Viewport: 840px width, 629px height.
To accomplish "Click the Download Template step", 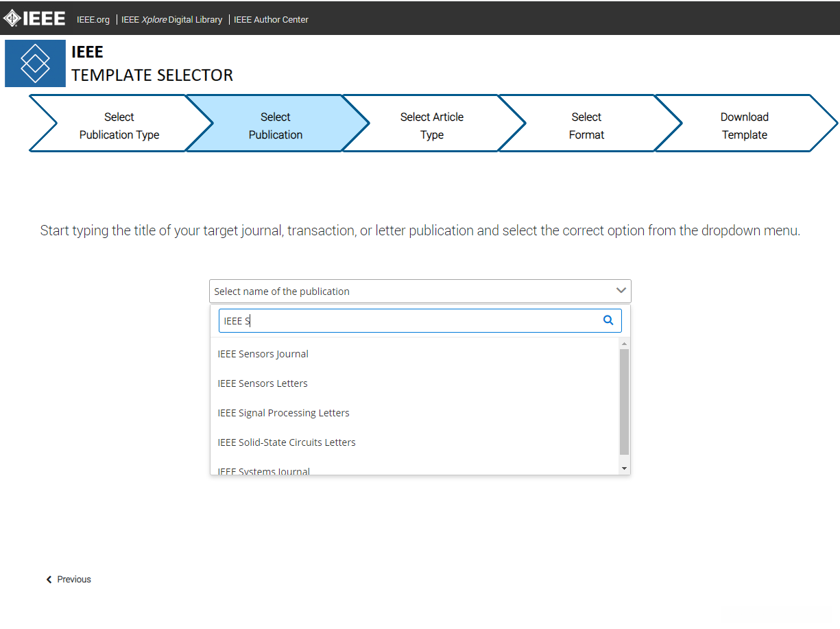I will point(744,126).
